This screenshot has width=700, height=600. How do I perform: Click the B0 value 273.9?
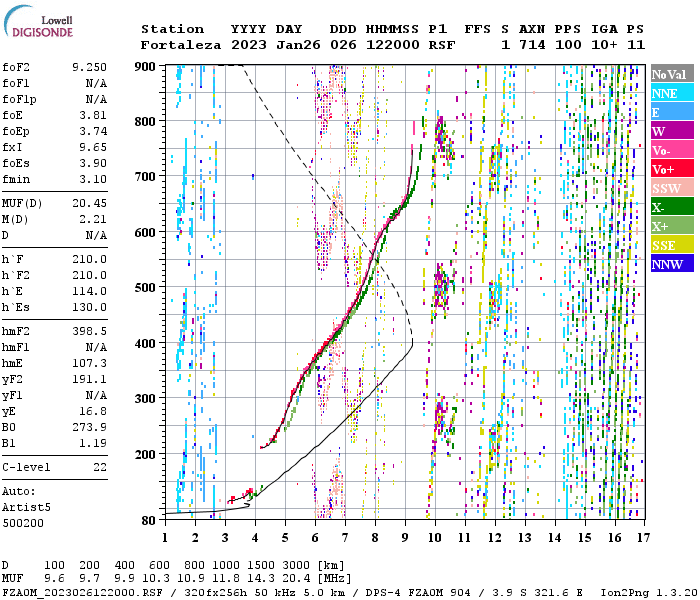[89, 427]
